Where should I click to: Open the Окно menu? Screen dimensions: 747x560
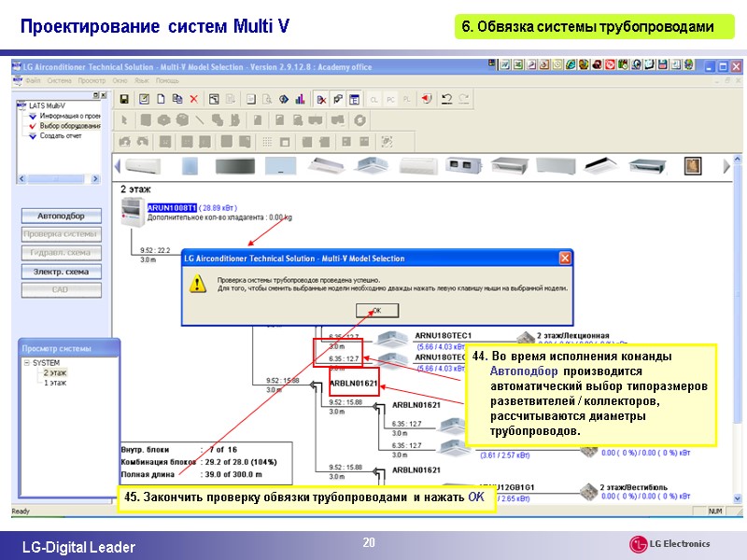point(120,80)
